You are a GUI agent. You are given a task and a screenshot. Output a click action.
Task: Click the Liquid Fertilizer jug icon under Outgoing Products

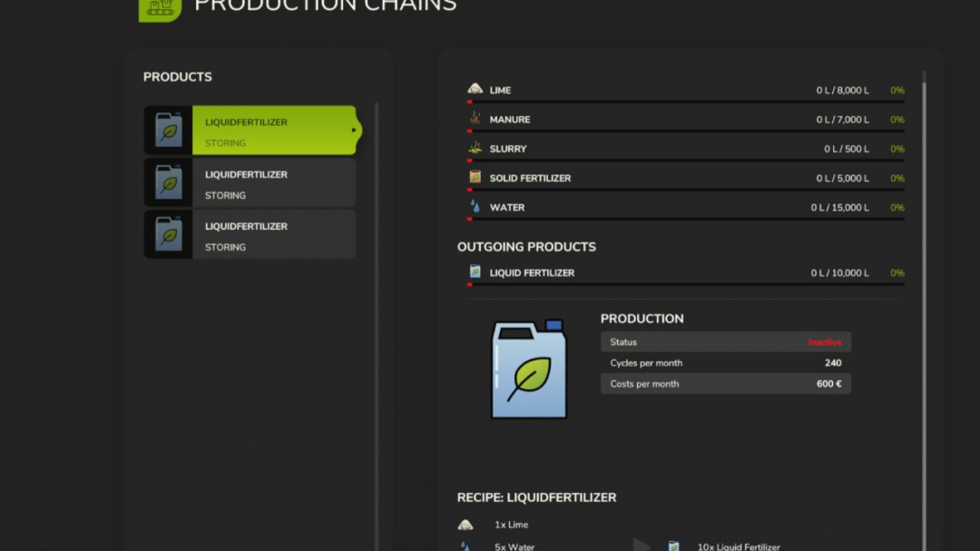(474, 272)
